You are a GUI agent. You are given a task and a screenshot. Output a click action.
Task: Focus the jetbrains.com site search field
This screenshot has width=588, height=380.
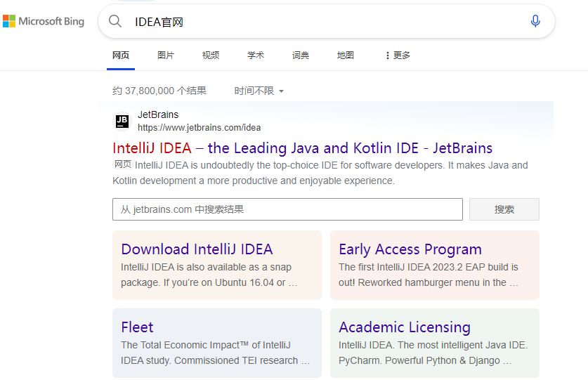coord(287,209)
